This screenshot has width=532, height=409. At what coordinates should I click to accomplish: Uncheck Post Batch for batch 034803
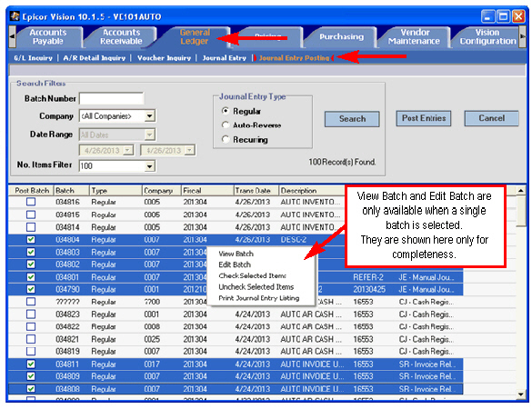[31, 252]
